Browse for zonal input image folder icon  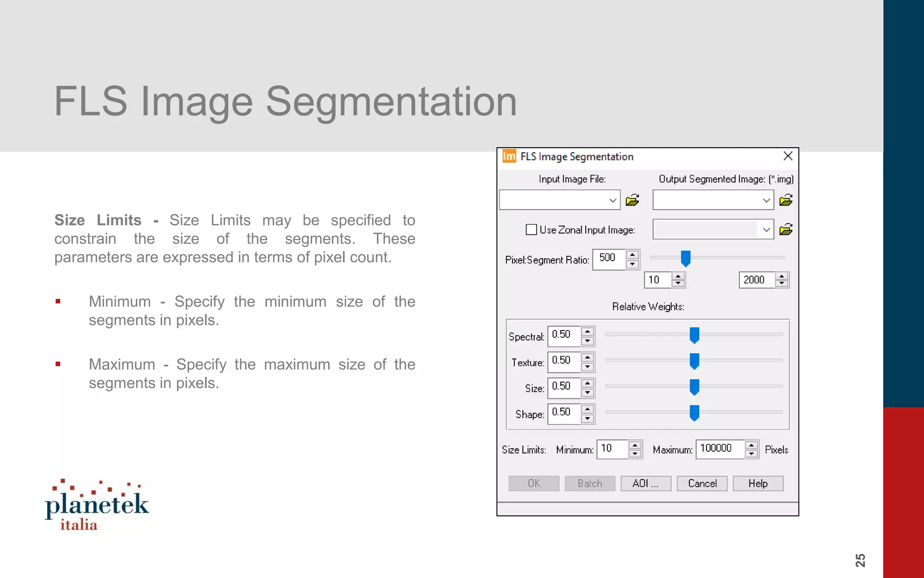785,229
